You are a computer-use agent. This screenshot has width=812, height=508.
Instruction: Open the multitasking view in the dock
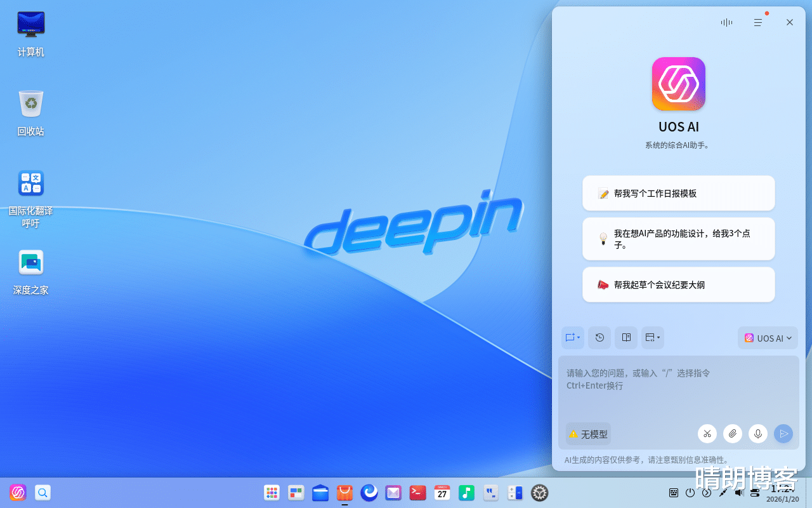pyautogui.click(x=296, y=492)
